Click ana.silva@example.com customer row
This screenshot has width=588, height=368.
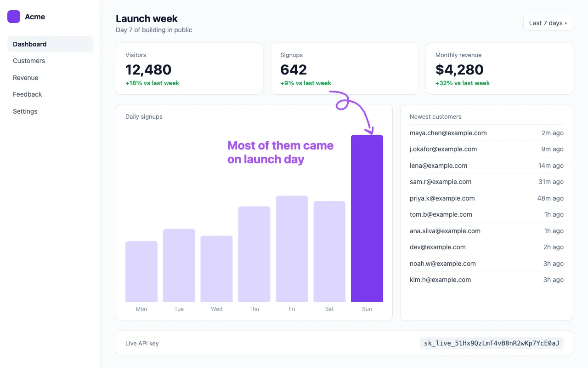pos(486,231)
